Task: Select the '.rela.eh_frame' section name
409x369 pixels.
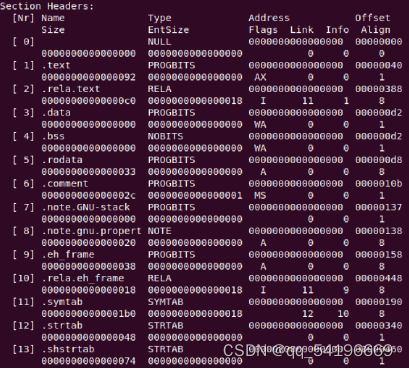Action: [x=83, y=278]
